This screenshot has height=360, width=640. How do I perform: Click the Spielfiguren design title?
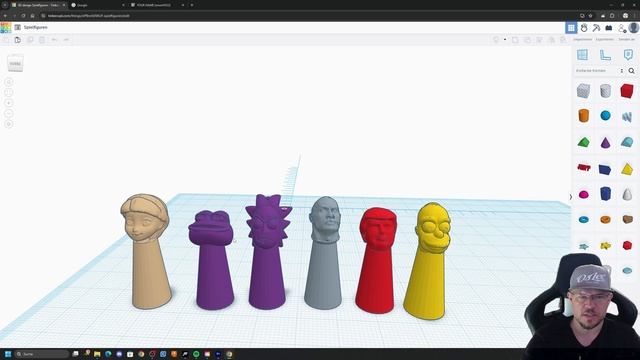[36, 27]
